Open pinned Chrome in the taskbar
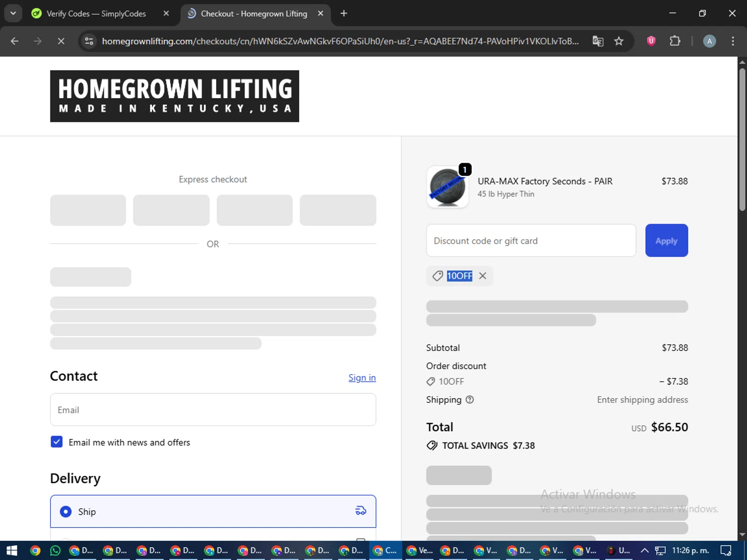Viewport: 747px width, 560px height. pos(35,551)
